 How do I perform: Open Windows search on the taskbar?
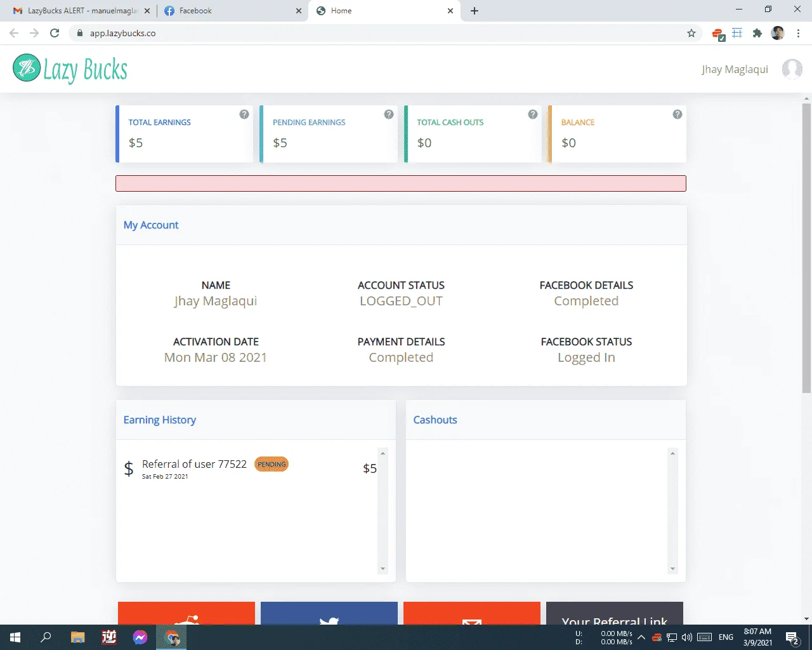tap(46, 637)
